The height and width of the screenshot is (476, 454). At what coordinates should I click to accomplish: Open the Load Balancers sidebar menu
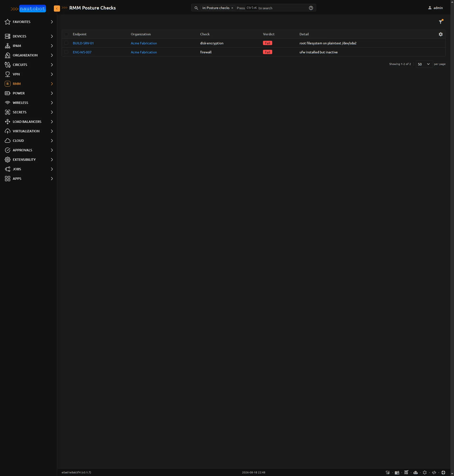point(28,122)
